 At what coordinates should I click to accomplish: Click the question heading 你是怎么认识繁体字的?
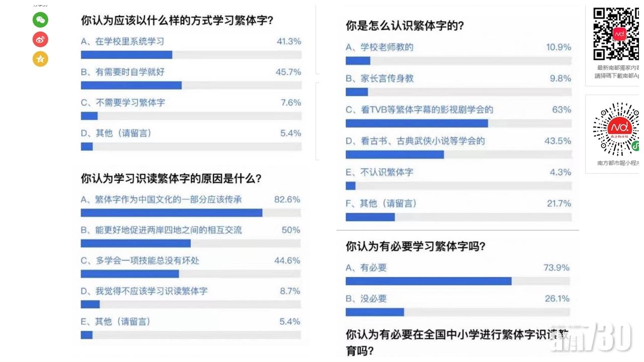(405, 25)
